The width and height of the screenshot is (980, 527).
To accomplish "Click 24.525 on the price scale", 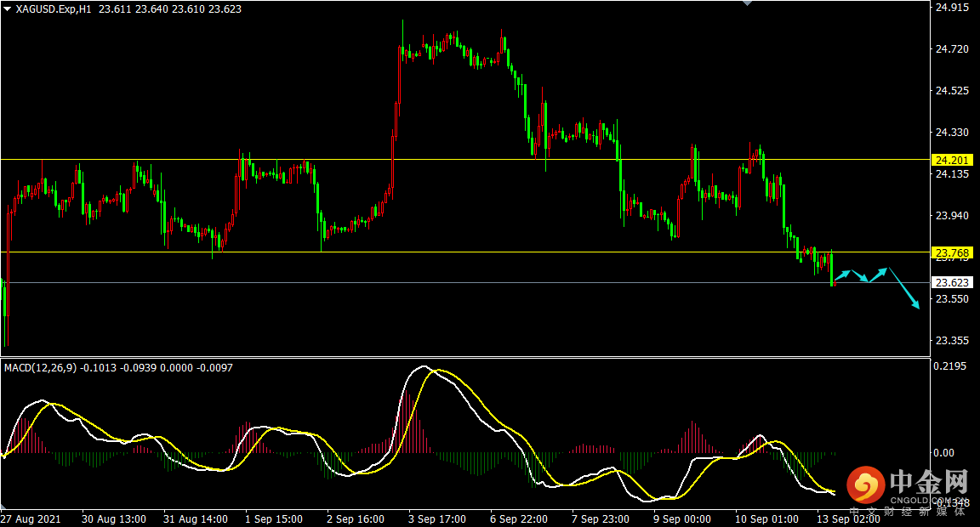I will coord(952,91).
